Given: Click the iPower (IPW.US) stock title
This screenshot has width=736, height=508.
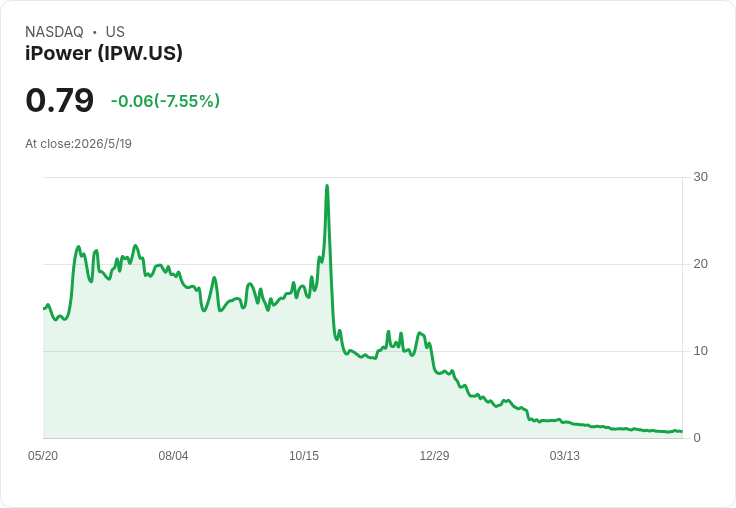Looking at the screenshot, I should pyautogui.click(x=104, y=53).
